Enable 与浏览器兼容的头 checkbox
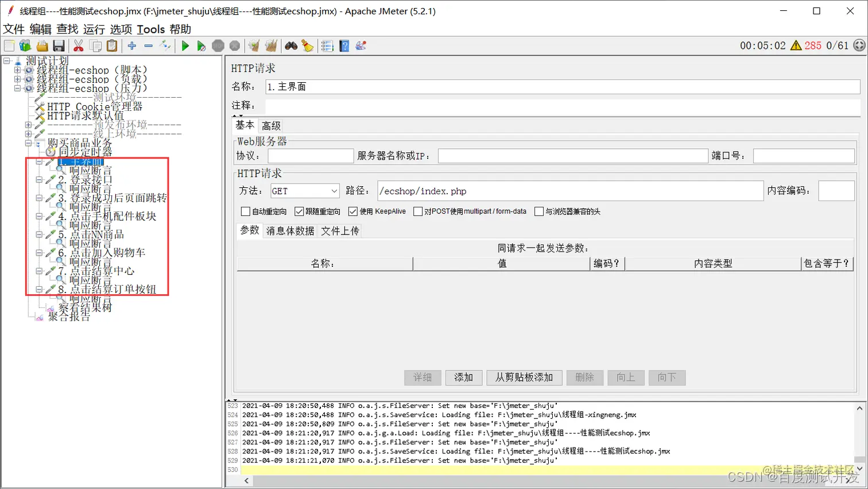Viewport: 868px width, 489px height. click(x=539, y=211)
